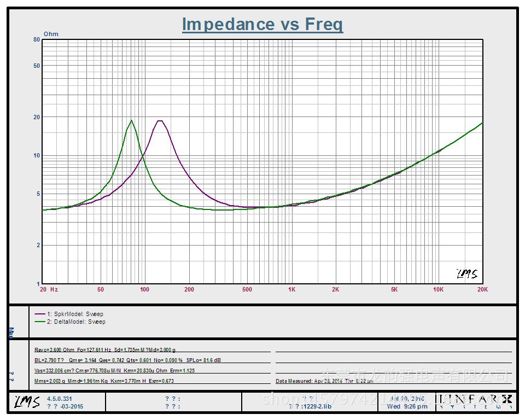
Task: Click the "Data Measured: Apr 28, 2016" note
Action: 324,381
